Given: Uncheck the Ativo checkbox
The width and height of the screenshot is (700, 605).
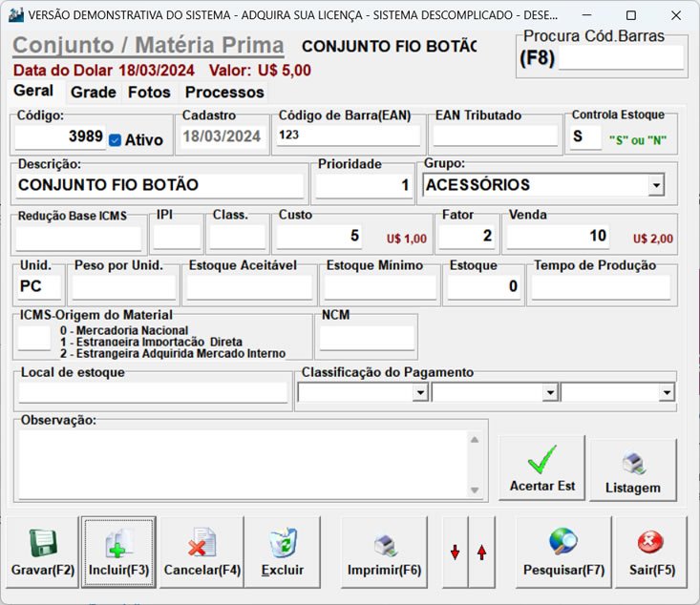Looking at the screenshot, I should (x=115, y=140).
